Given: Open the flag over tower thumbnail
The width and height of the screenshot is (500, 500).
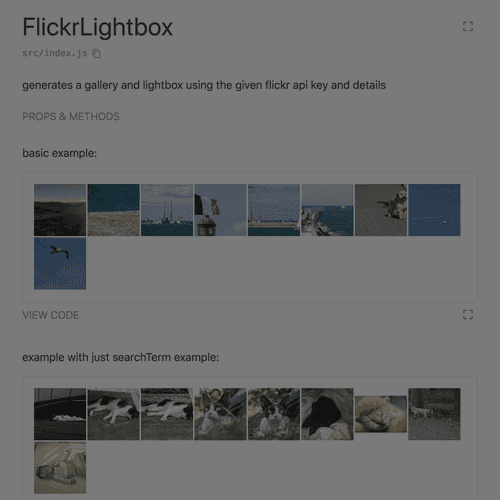Looking at the screenshot, I should 221,210.
